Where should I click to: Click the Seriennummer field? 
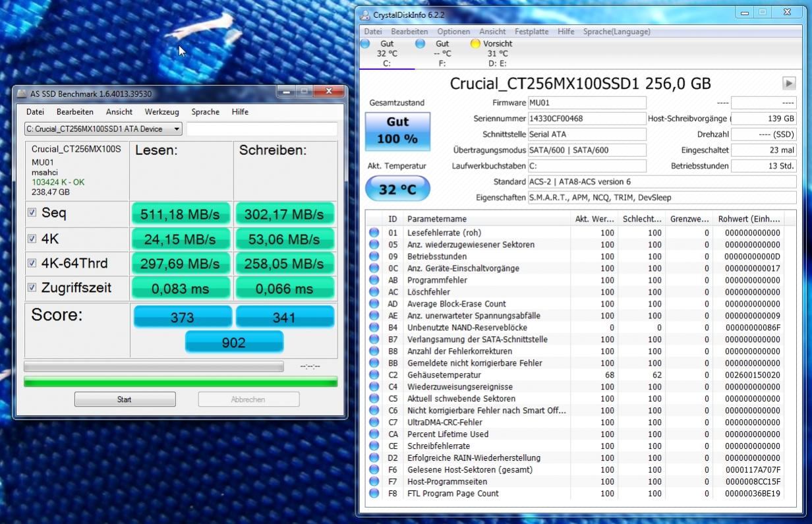point(587,119)
